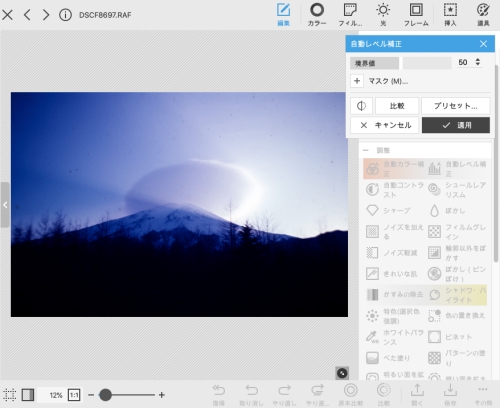Select 自動コントラスト
500x408 pixels.
(394, 190)
